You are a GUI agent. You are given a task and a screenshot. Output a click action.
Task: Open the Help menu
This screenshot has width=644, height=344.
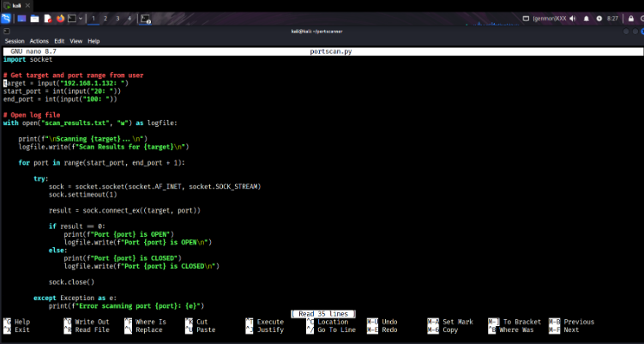point(93,41)
